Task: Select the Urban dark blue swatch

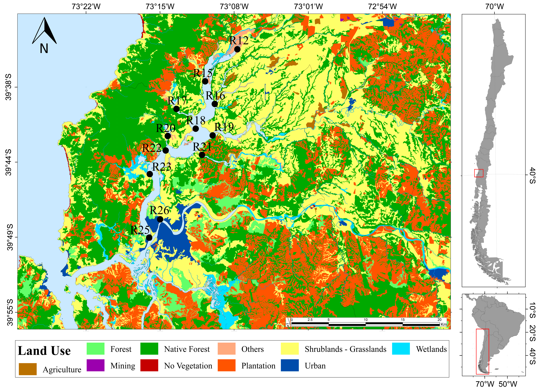Action: (290, 365)
